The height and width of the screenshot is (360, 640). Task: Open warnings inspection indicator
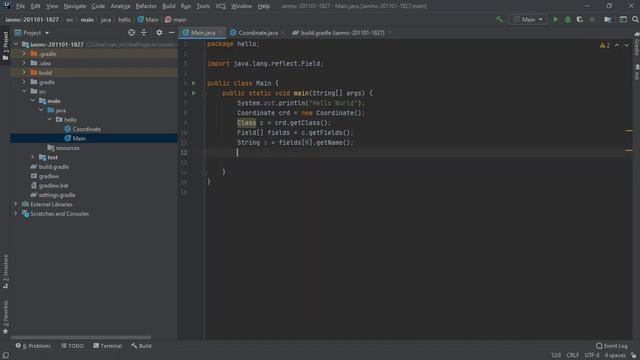(x=604, y=45)
